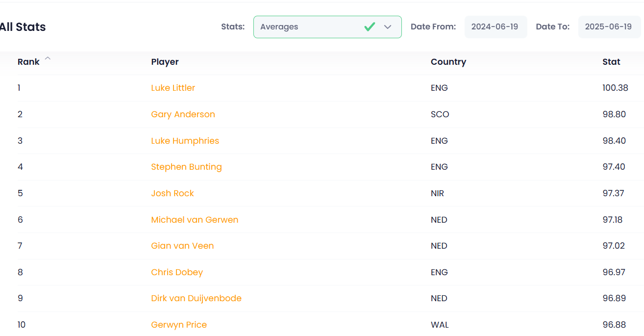This screenshot has height=336, width=644.
Task: Sort by Stat column header
Action: pyautogui.click(x=611, y=62)
